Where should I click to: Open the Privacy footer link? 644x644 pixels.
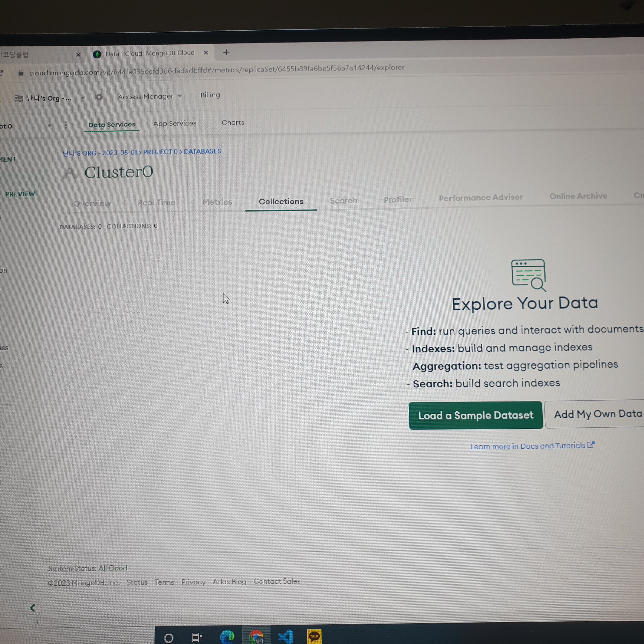pos(193,582)
